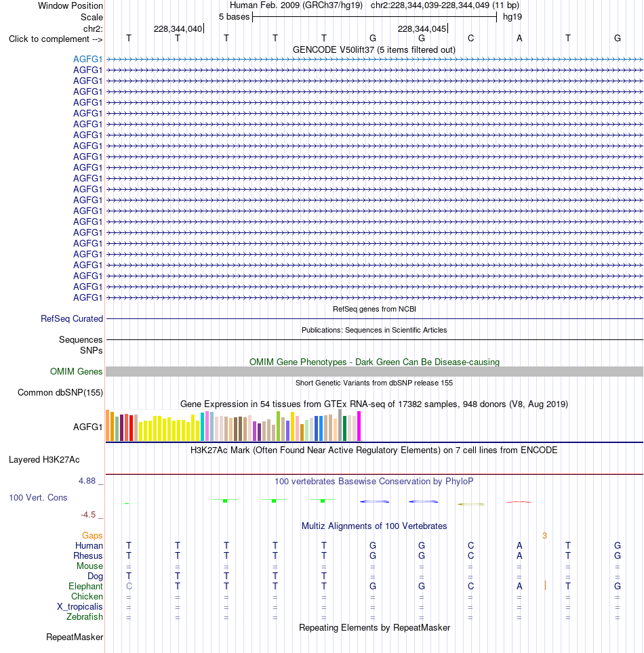
Task: Click the GTEx tissue expression bar chart
Action: [x=233, y=425]
